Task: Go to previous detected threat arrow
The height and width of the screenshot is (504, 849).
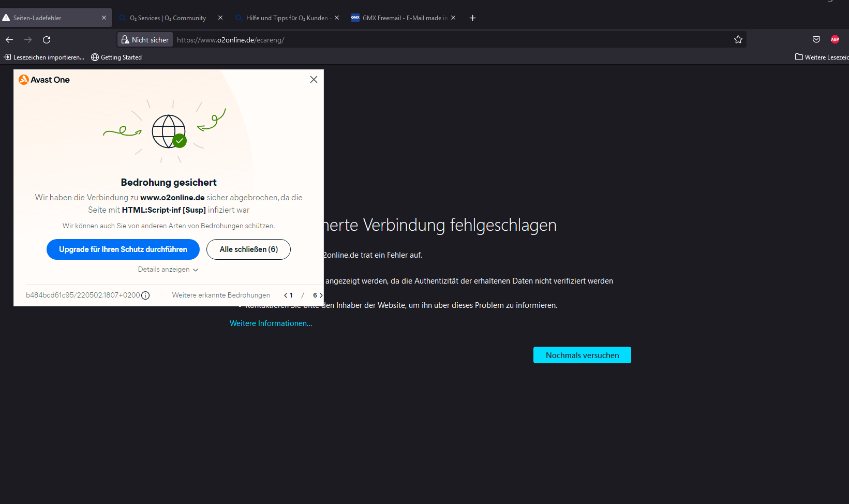Action: [286, 295]
